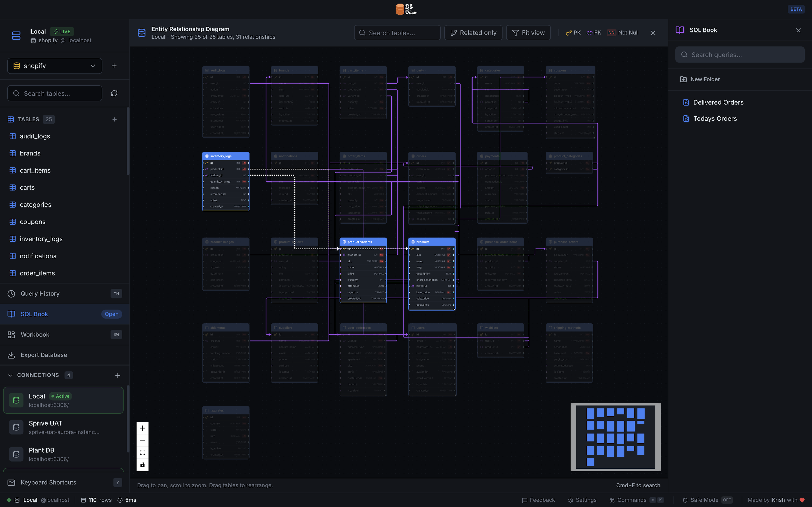Toggle the Related only filter
The height and width of the screenshot is (507, 812).
point(473,33)
